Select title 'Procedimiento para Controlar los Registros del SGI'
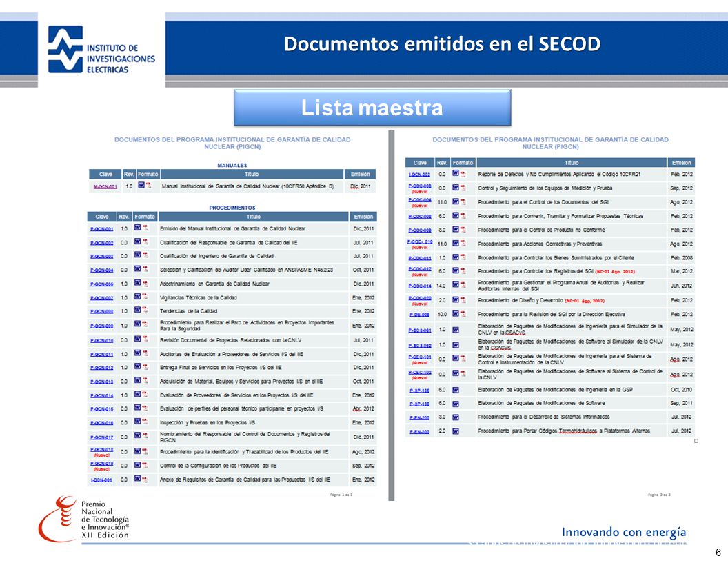 pyautogui.click(x=536, y=271)
